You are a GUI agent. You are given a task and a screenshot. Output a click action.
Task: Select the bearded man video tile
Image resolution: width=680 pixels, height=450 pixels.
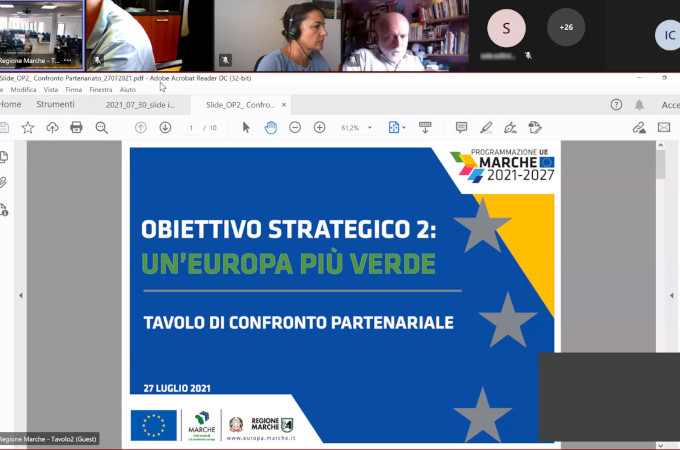coord(405,36)
